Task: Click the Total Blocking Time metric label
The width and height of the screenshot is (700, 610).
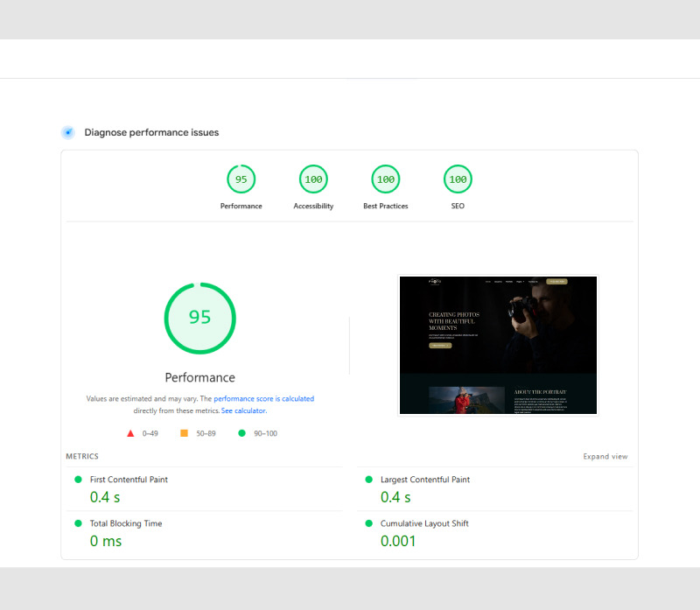Action: tap(126, 523)
